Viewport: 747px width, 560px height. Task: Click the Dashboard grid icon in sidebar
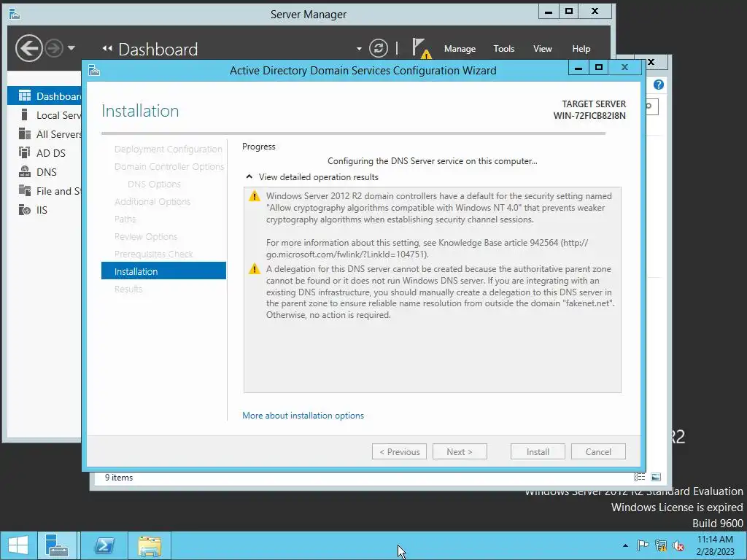pos(24,96)
